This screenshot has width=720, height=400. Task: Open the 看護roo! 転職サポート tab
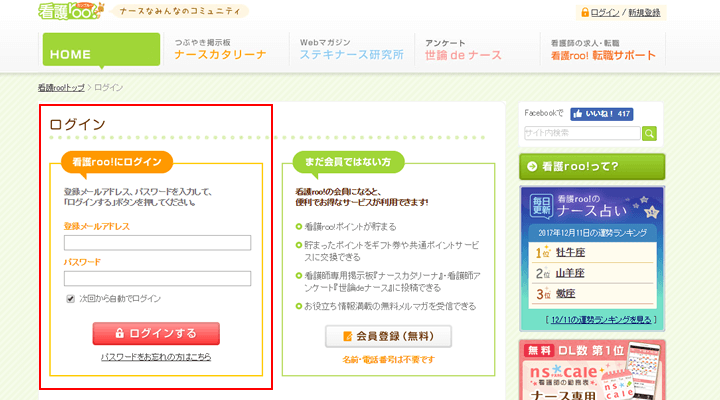[x=603, y=49]
